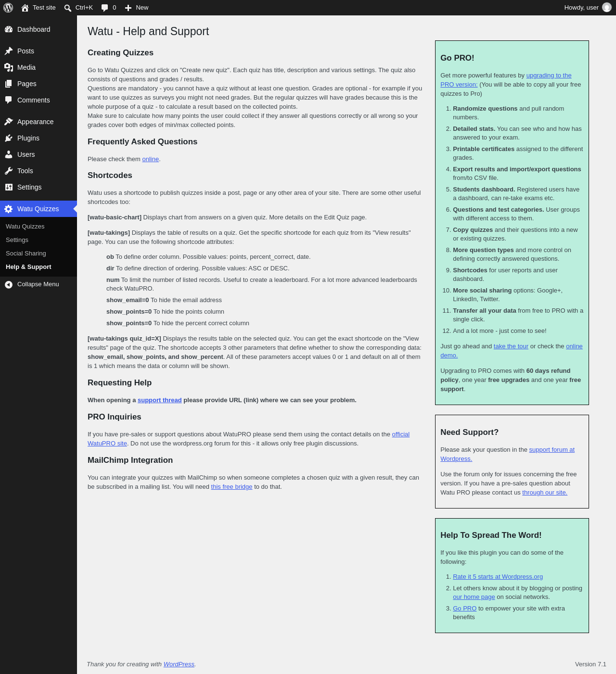The width and height of the screenshot is (616, 674).
Task: Click the 'Need Support?' heading
Action: click(x=469, y=432)
